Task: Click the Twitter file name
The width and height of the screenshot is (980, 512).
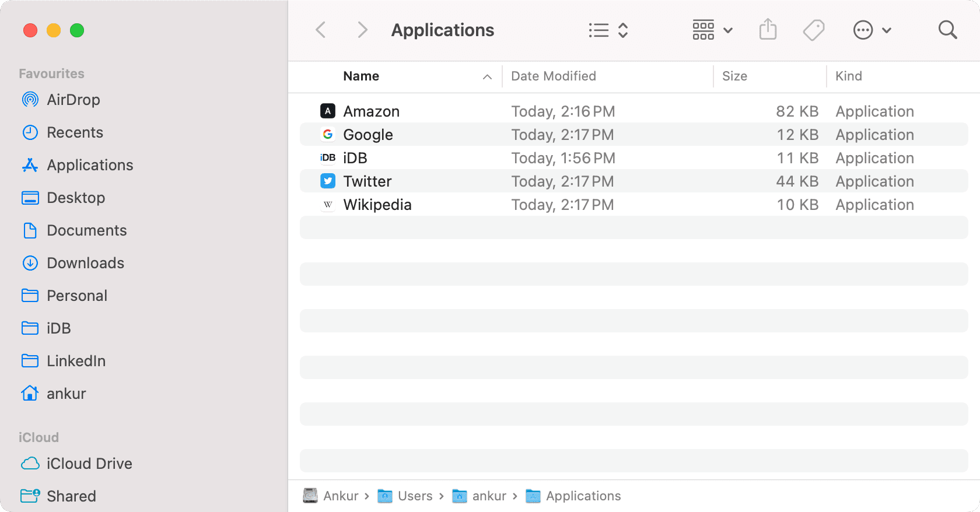Action: 367,181
